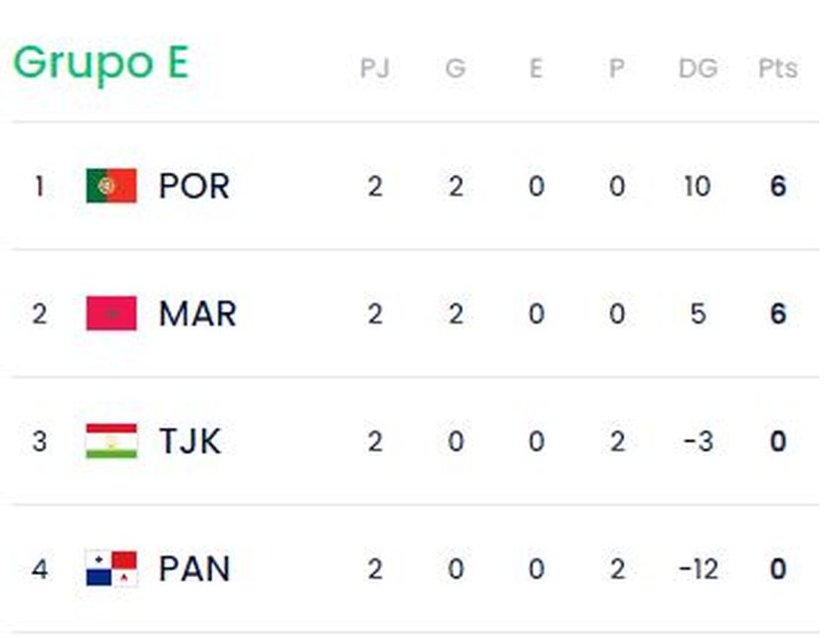Image resolution: width=840 pixels, height=638 pixels.
Task: Click the Portugal flag icon
Action: [111, 186]
